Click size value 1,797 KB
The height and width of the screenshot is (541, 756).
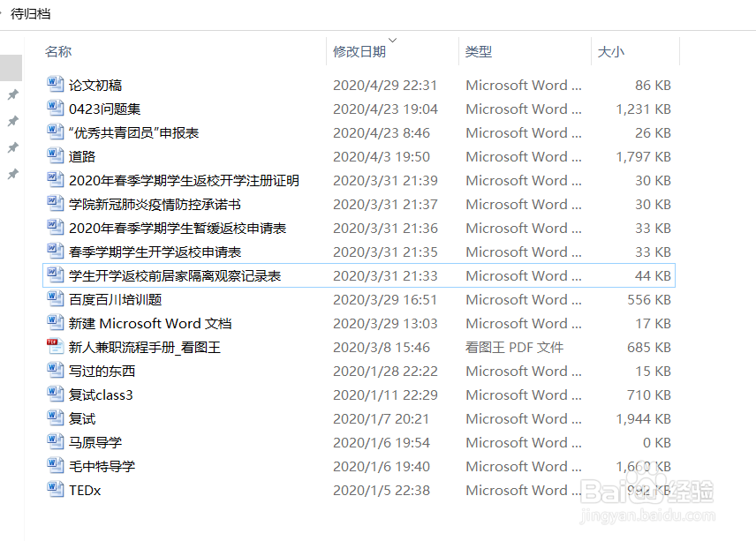(644, 157)
